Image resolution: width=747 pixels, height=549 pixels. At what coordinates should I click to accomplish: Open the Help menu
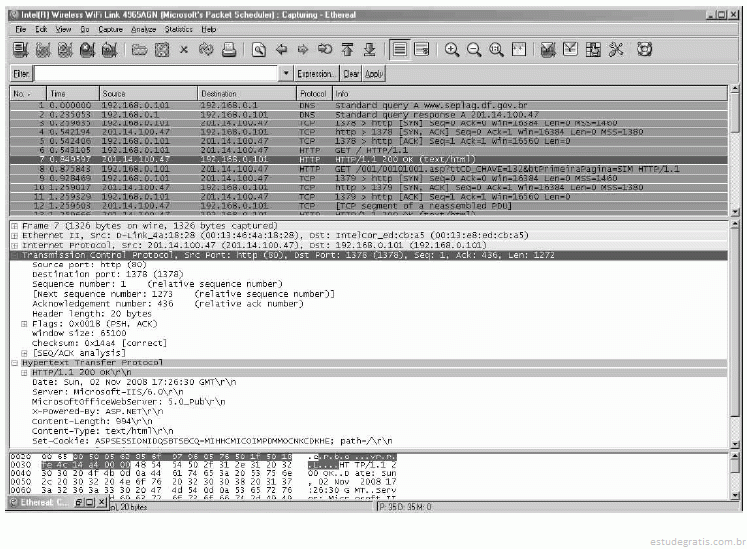click(x=209, y=30)
